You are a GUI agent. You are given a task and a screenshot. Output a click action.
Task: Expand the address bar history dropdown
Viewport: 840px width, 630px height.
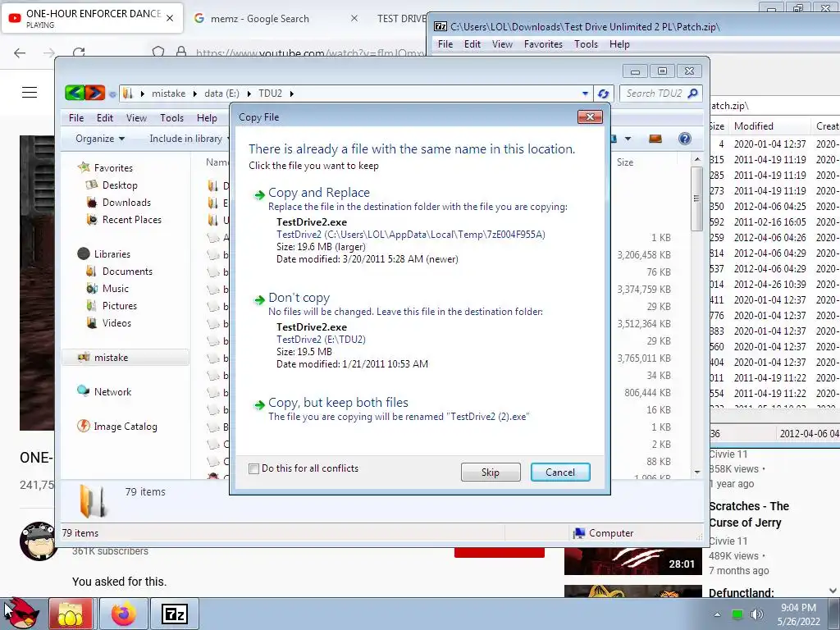[585, 94]
